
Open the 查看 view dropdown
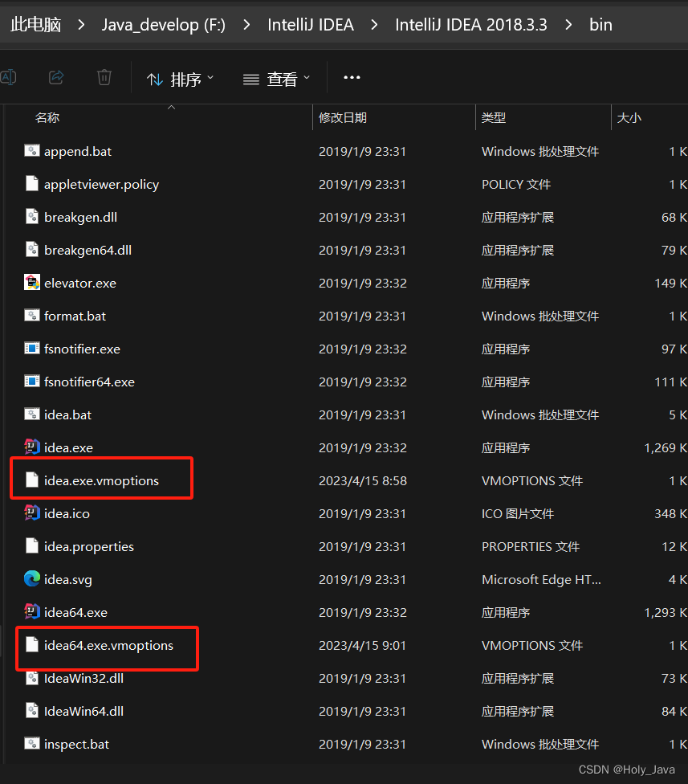click(x=276, y=79)
